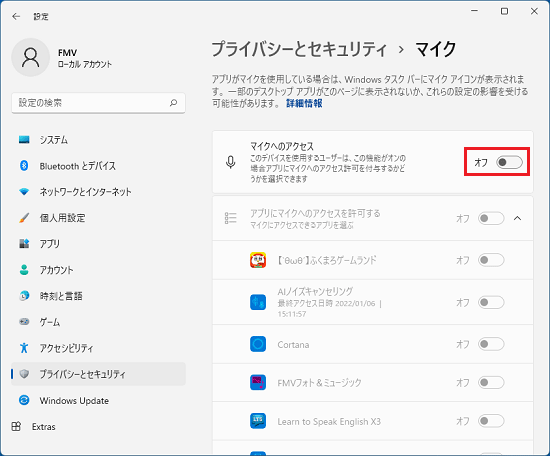Click the ふくまろゲームランド app icon
Viewport: 550px width, 456px height.
(258, 260)
